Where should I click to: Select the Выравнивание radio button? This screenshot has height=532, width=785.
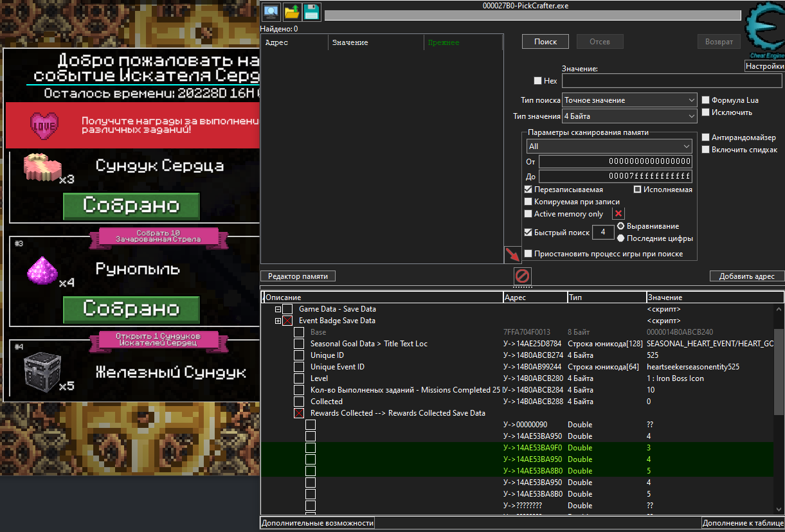coord(621,226)
